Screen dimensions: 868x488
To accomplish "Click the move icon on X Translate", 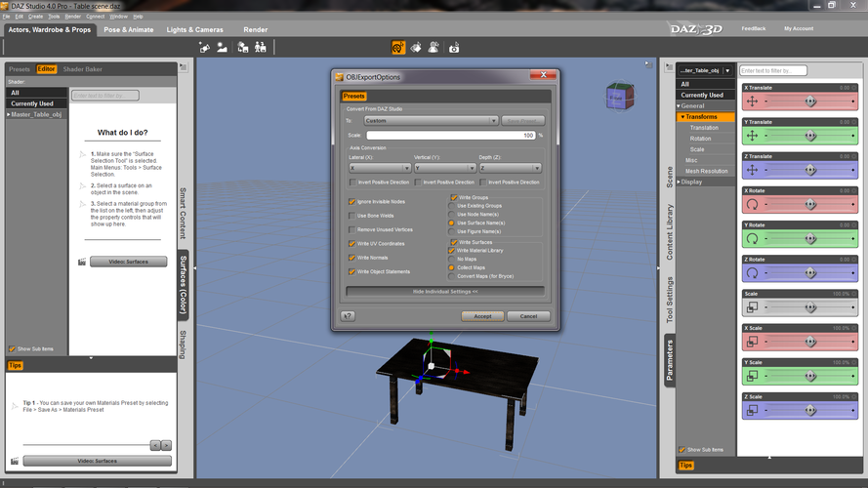I will pos(752,102).
